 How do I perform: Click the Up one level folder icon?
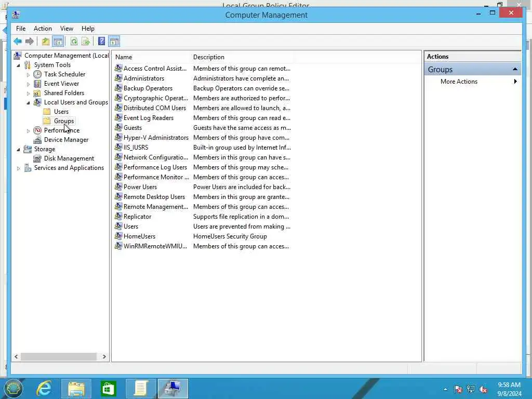click(46, 42)
